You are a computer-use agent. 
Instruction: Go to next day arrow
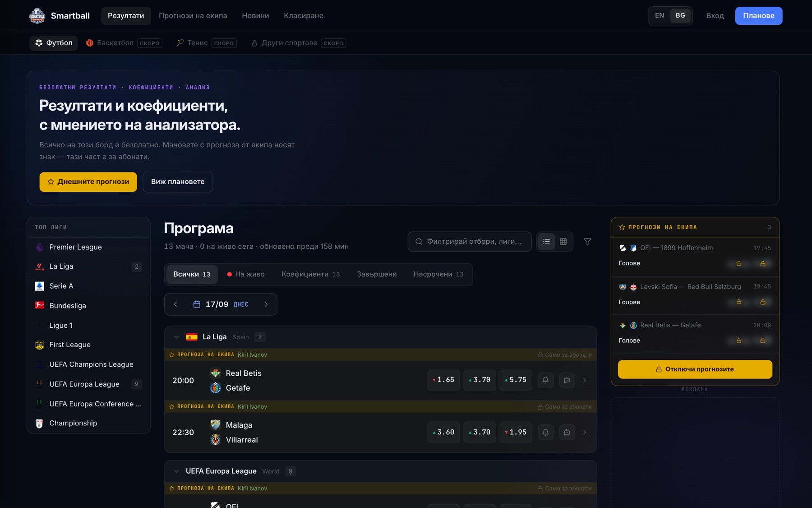pyautogui.click(x=266, y=304)
